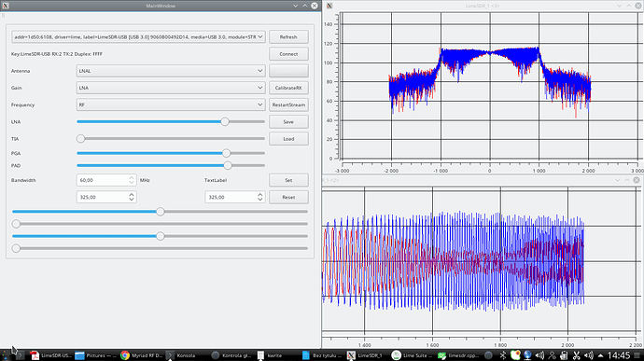Click the Connect button
Screen dimensions: 644x361
[288, 54]
